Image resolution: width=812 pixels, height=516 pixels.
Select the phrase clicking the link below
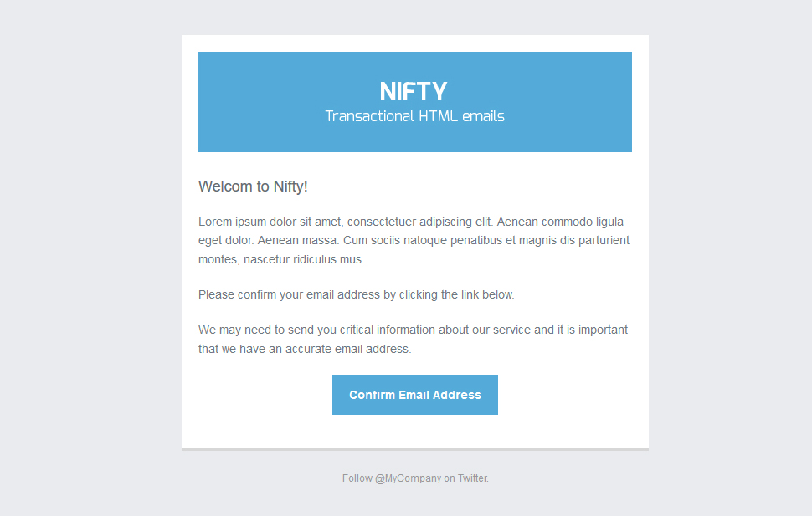click(x=456, y=294)
